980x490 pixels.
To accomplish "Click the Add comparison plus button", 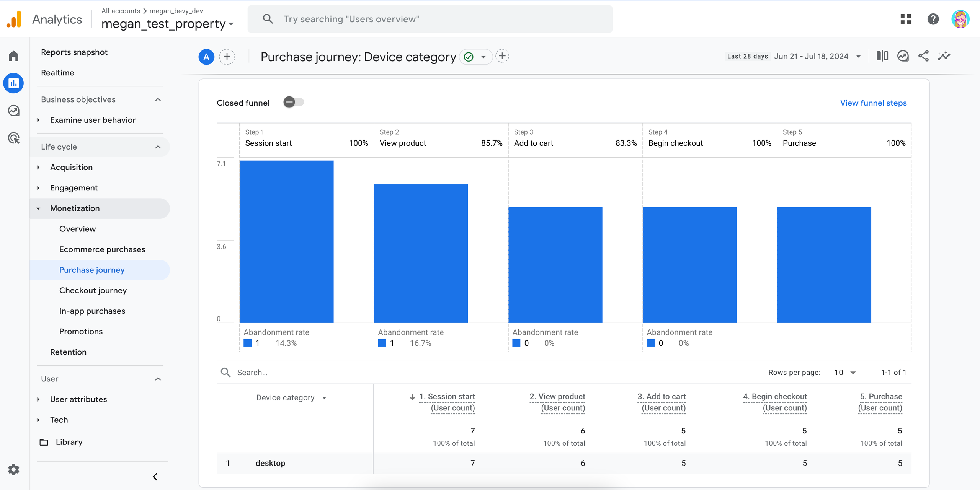I will click(x=227, y=57).
